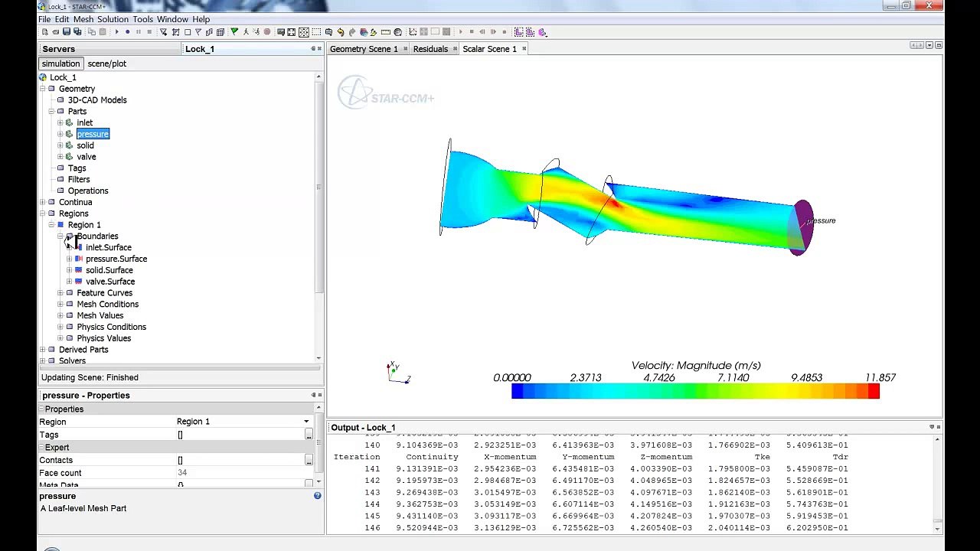Collapse the Regions tree node
Viewport: 980px width, 551px height.
(x=43, y=214)
